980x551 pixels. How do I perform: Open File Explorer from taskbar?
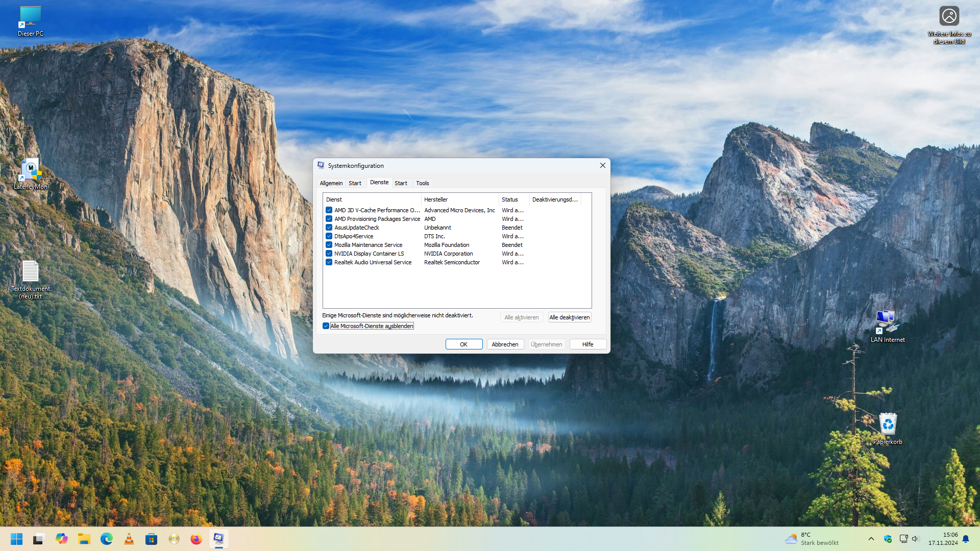84,539
